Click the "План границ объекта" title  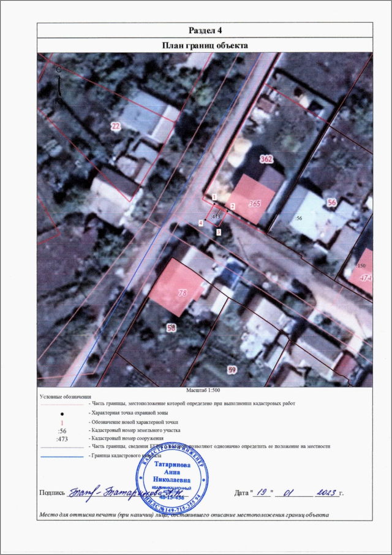pyautogui.click(x=204, y=45)
